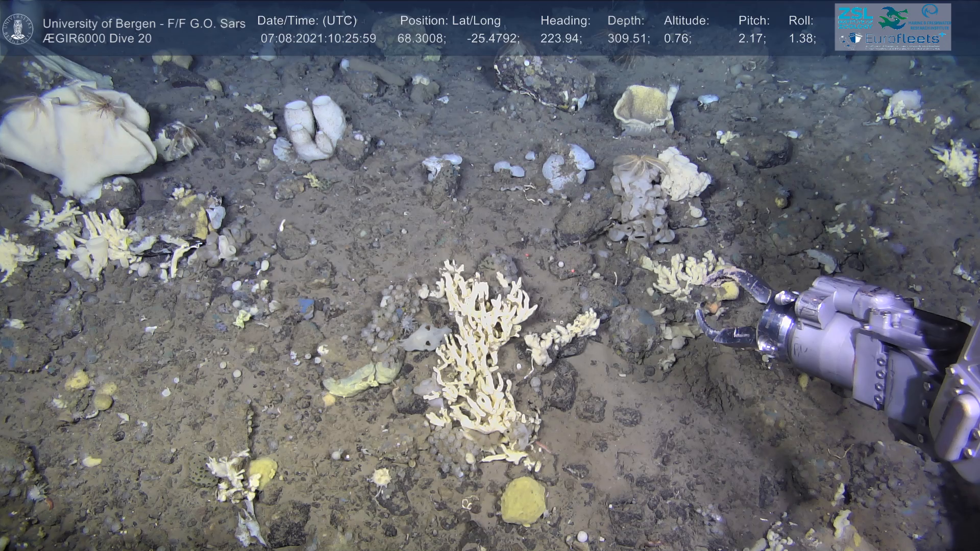This screenshot has height=551, width=980.
Task: Click the University of Bergen - F/F G.O. Sars title
Action: coord(144,23)
